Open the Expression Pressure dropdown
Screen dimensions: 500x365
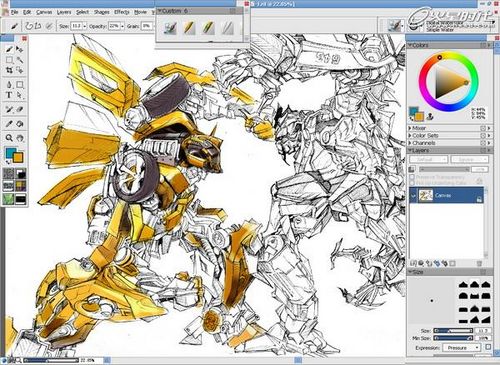pyautogui.click(x=461, y=348)
